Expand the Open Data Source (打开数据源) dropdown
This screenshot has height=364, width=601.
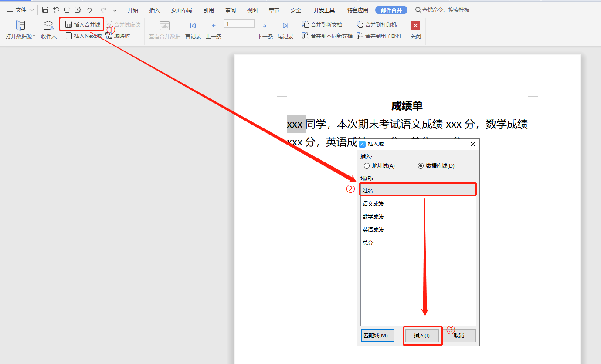click(x=34, y=37)
